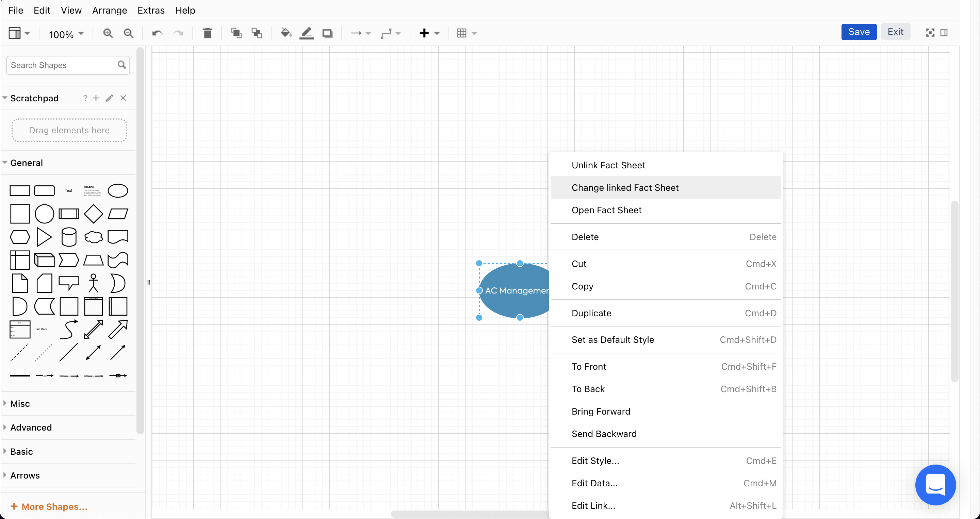Select the cylinder shape in General palette
The height and width of the screenshot is (519, 980).
[x=69, y=237]
